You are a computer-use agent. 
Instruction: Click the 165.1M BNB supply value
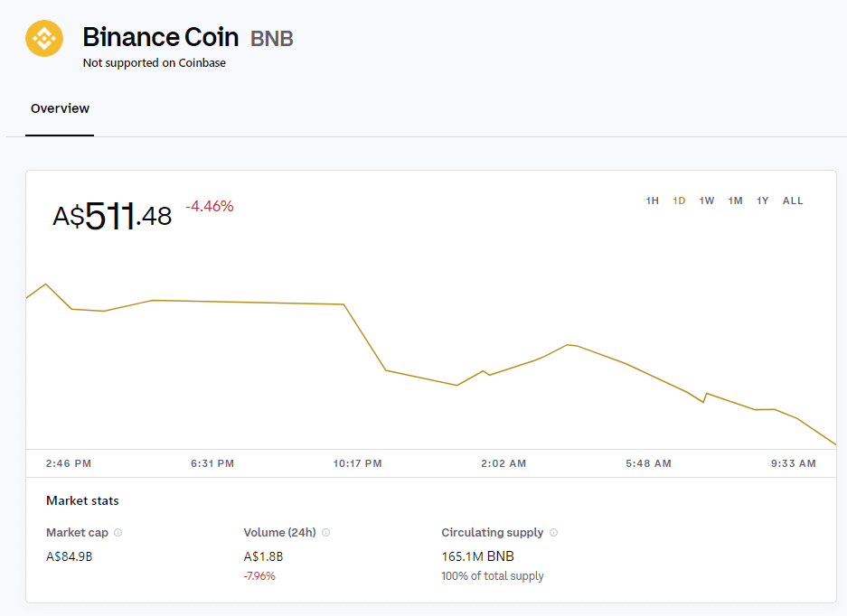point(477,556)
